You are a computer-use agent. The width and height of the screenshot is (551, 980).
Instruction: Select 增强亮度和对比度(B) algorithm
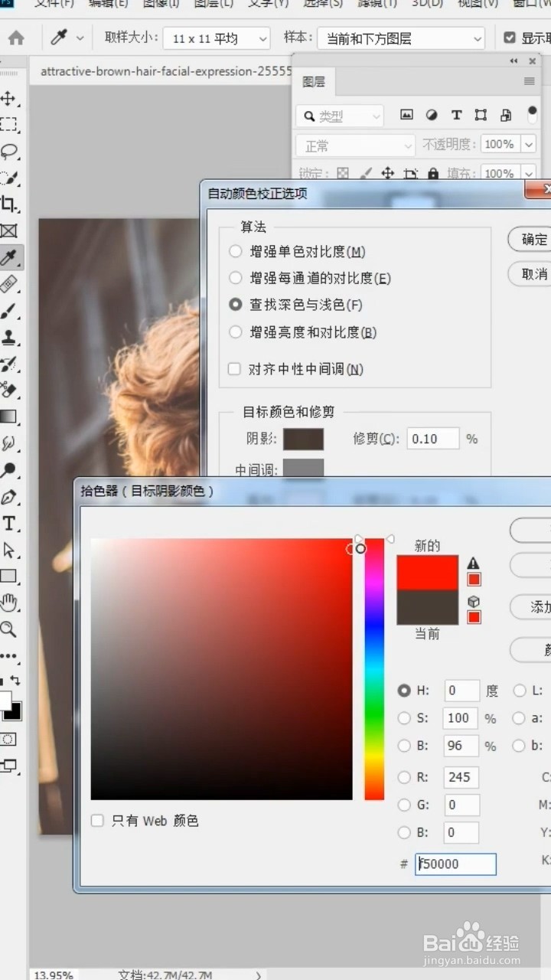[236, 332]
